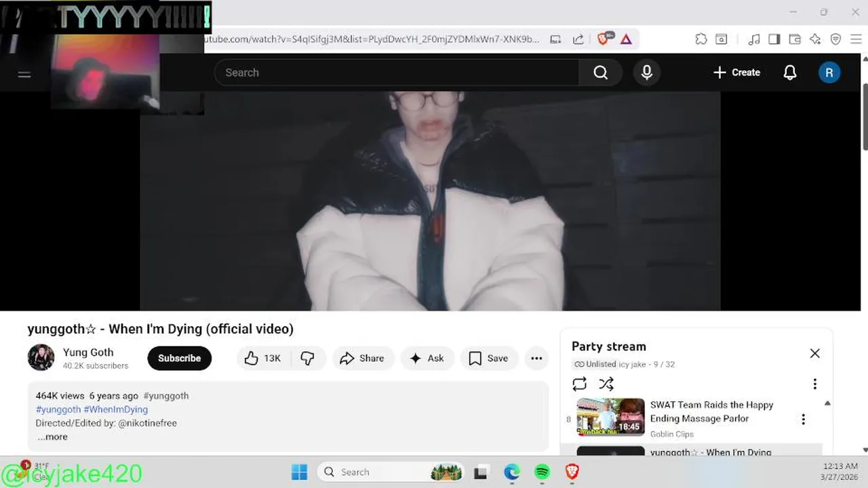Click the #WhenImDying hashtag link
Viewport: 868px width, 488px height.
116,409
